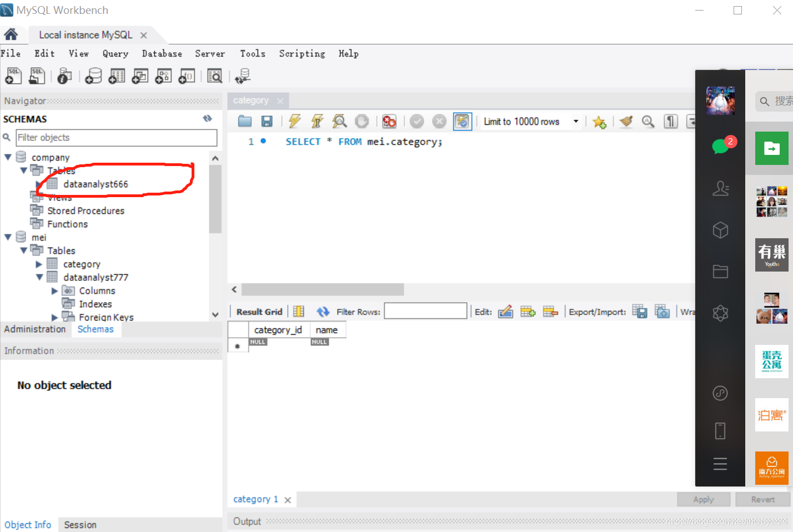Toggle autocommit mode icon
This screenshot has width=793, height=532.
pos(462,121)
